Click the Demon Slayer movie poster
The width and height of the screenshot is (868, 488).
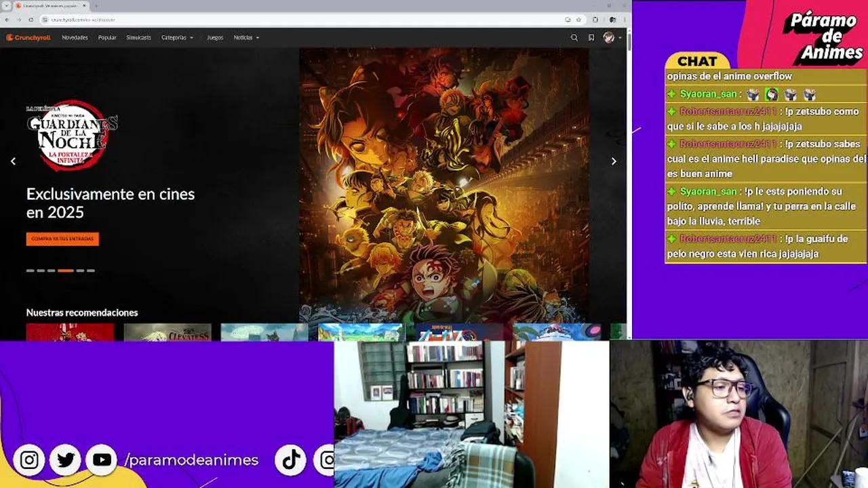[444, 185]
